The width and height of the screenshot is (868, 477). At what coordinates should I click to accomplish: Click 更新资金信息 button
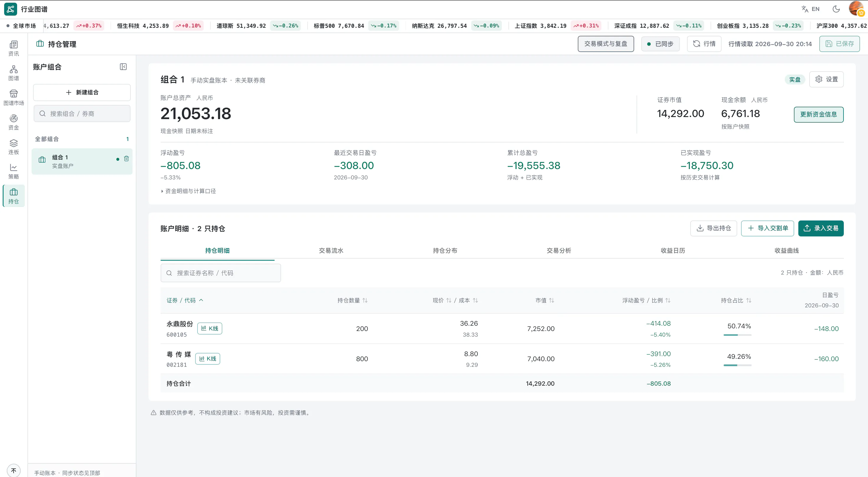point(818,114)
